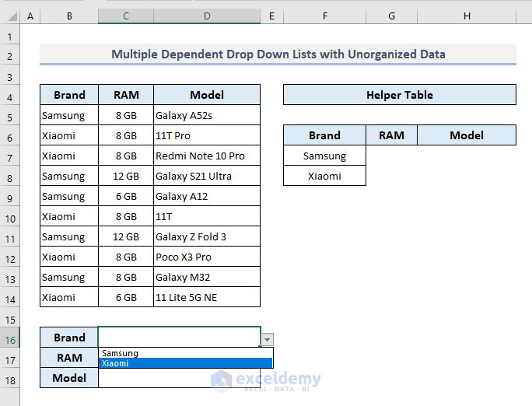
Task: Select the 12 GB cell in row 8
Action: pyautogui.click(x=126, y=176)
